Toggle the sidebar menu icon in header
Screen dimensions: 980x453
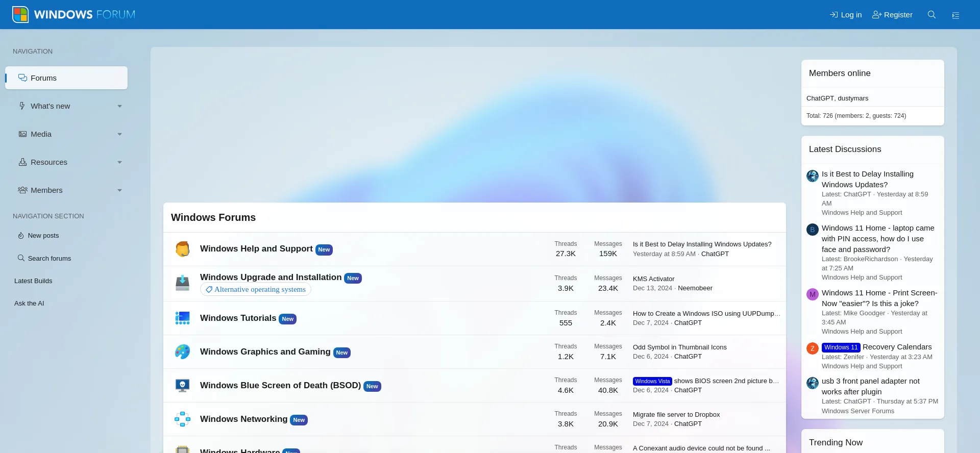coord(955,15)
